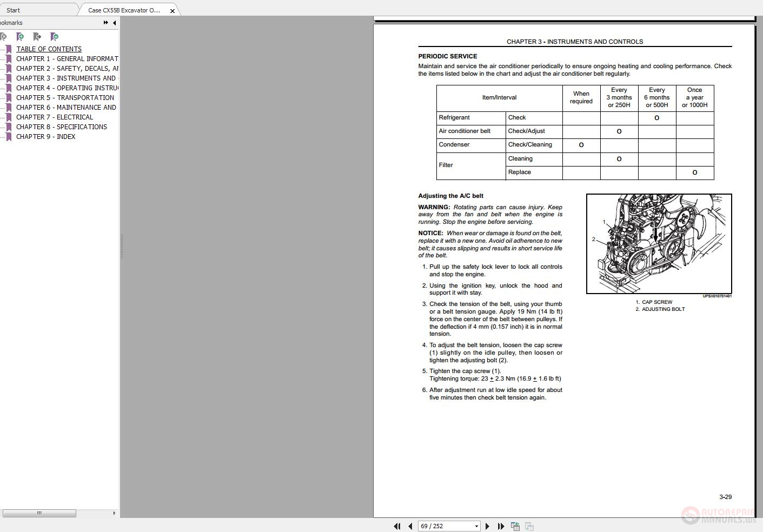Click the 'Every 3 months or 250H' column header
The image size is (763, 532).
tap(619, 98)
